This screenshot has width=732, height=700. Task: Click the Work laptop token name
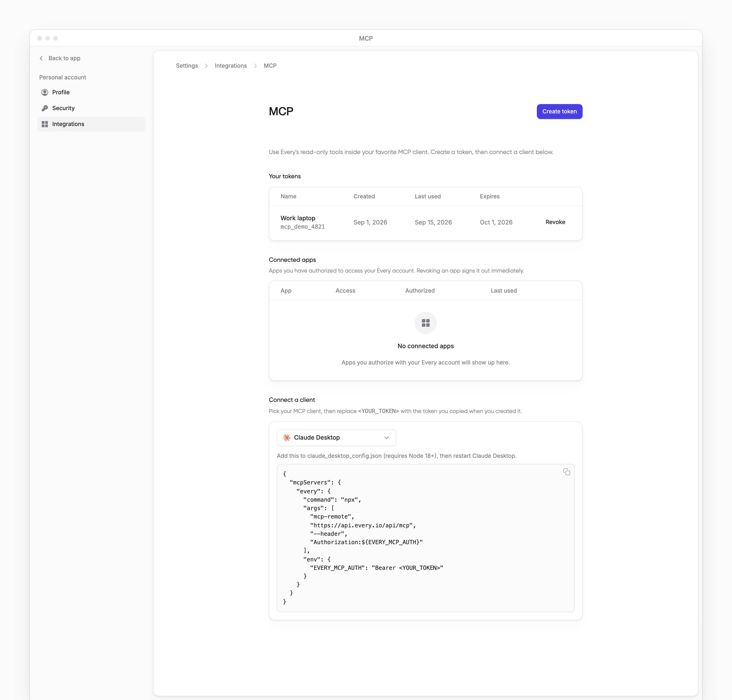pos(298,218)
